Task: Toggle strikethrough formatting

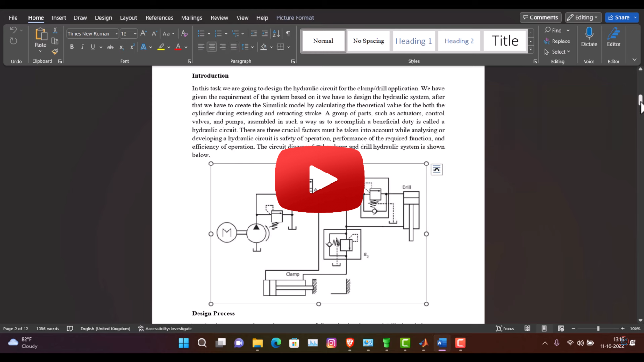Action: pos(110,47)
